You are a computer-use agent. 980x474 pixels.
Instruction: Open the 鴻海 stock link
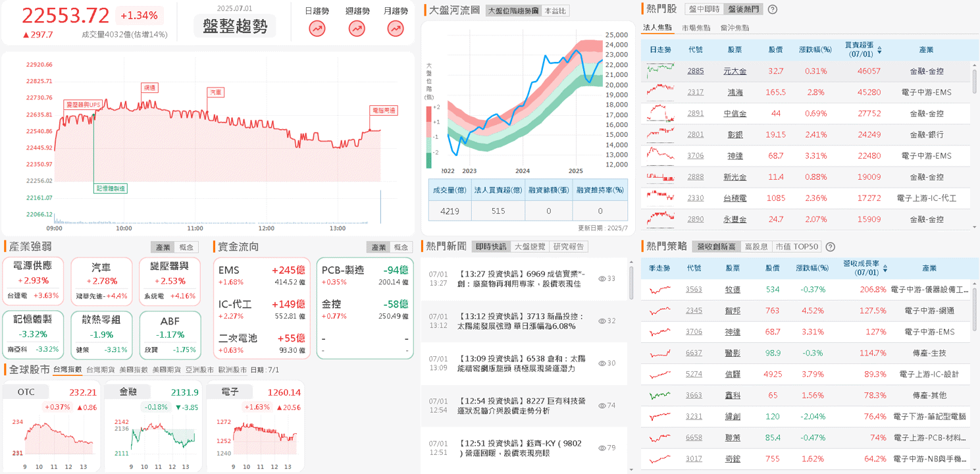(x=735, y=92)
